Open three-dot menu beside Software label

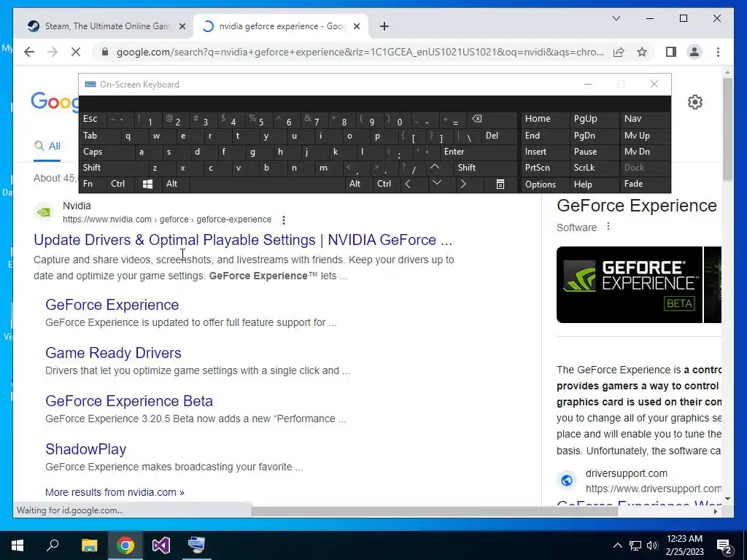[x=608, y=227]
